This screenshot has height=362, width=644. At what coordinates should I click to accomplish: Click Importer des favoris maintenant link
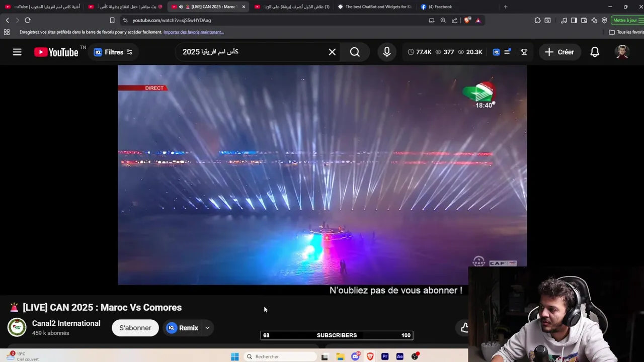pos(194,32)
